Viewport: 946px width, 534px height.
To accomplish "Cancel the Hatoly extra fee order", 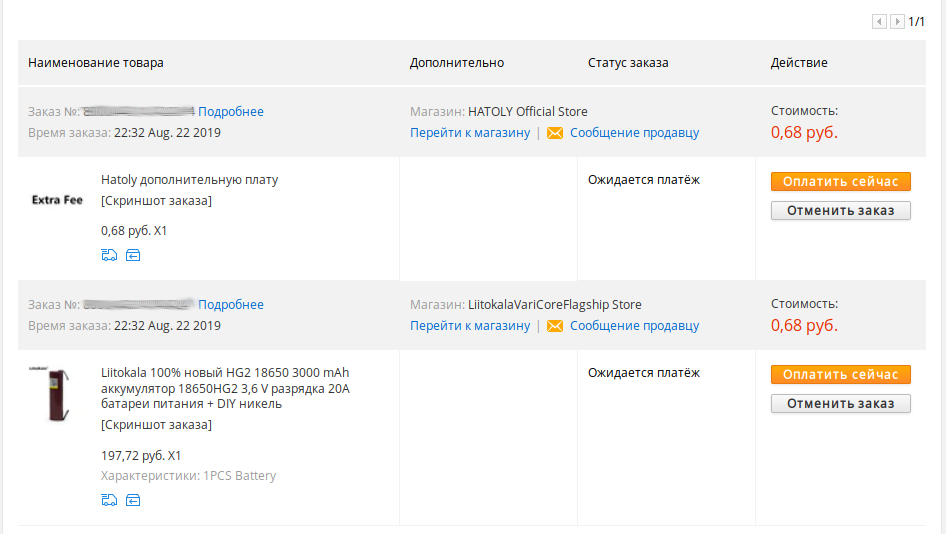I will pos(840,211).
